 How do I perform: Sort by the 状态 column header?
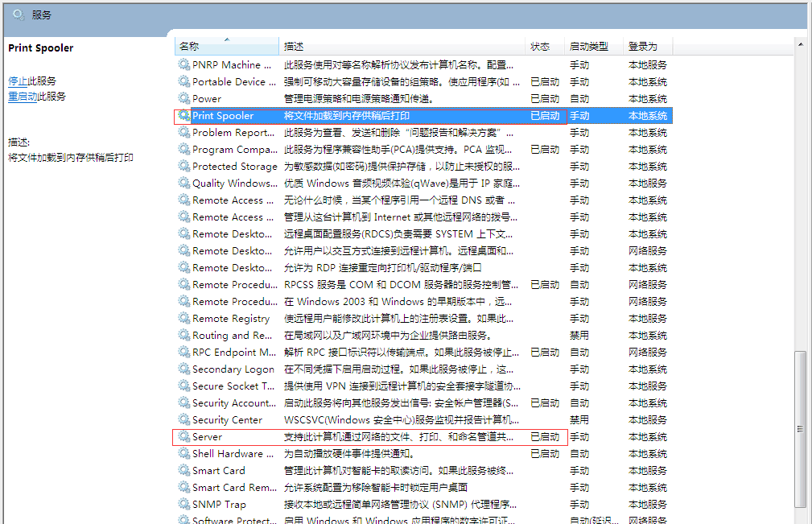[x=545, y=46]
